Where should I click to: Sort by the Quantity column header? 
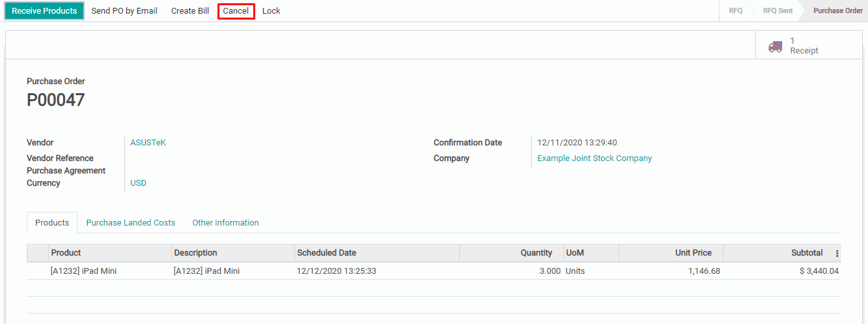pyautogui.click(x=536, y=253)
